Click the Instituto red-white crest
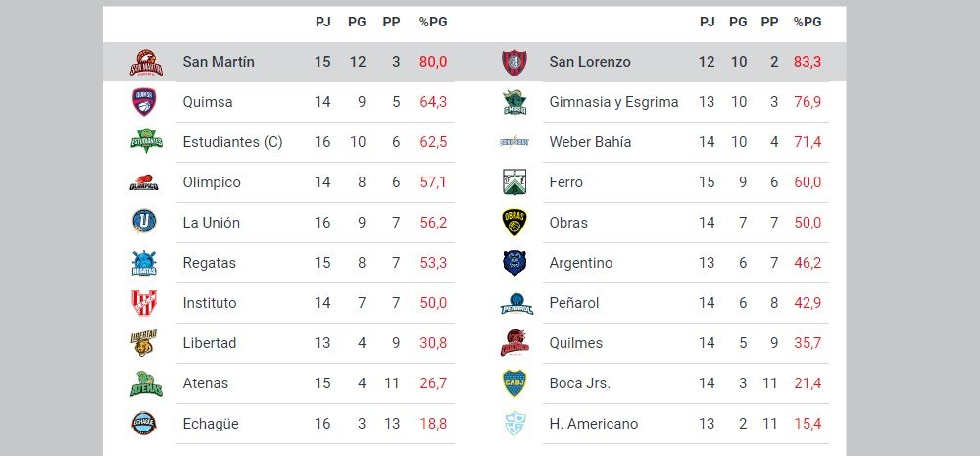 [x=144, y=303]
